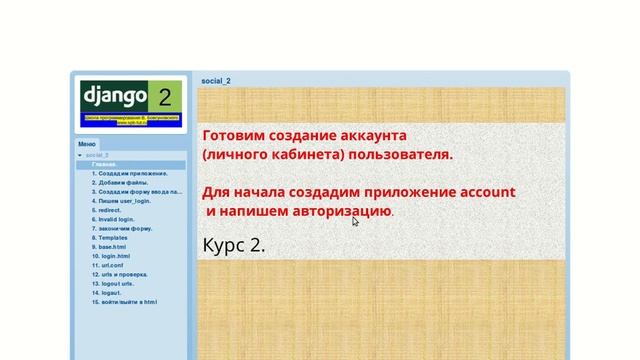Viewport: 640px width, 360px height.
Task: Click the line и напишем авторизацию
Action: (x=300, y=211)
